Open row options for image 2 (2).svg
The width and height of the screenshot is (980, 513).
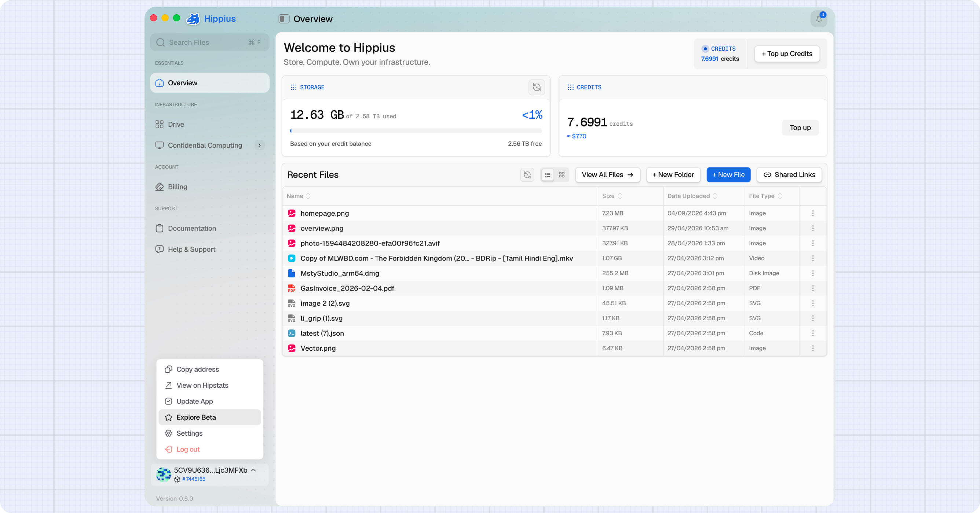pyautogui.click(x=813, y=303)
